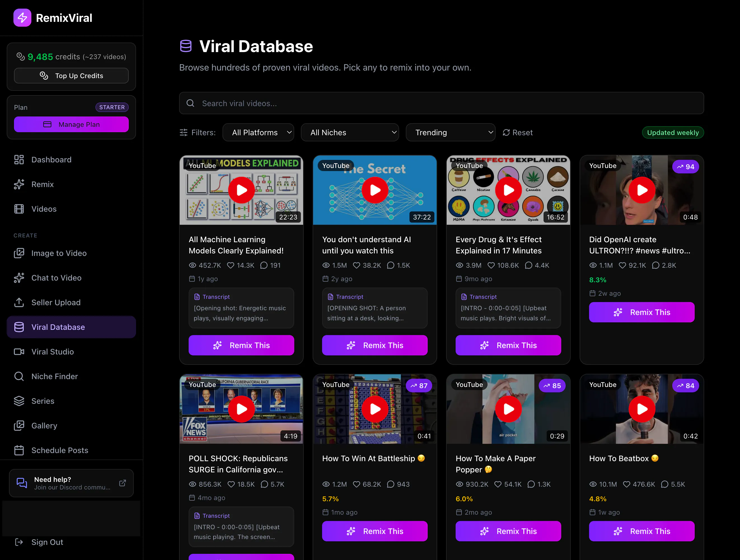This screenshot has height=560, width=740.
Task: Click the external link icon in Need help box
Action: point(122,483)
